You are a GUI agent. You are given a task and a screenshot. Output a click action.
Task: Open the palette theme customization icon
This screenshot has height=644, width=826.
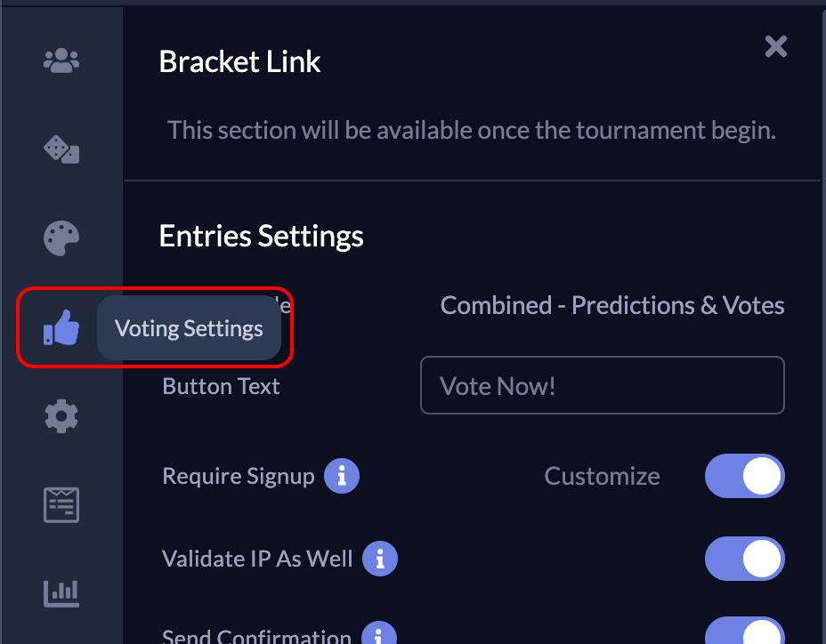click(61, 237)
